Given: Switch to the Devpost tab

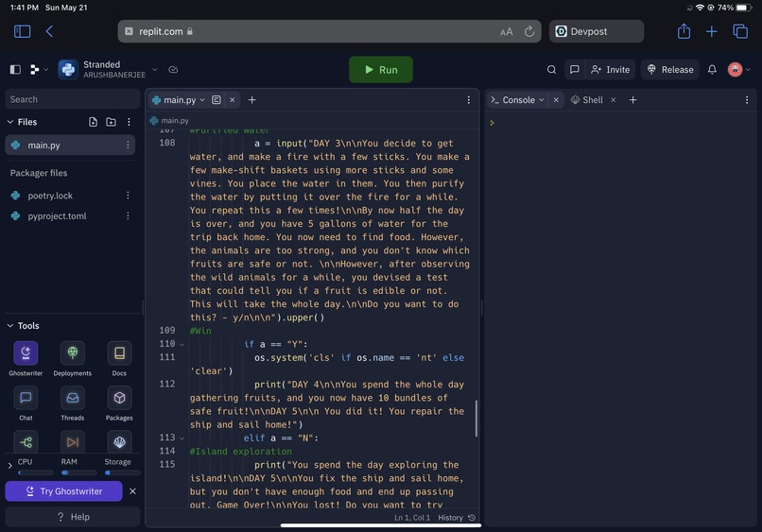Looking at the screenshot, I should 597,31.
